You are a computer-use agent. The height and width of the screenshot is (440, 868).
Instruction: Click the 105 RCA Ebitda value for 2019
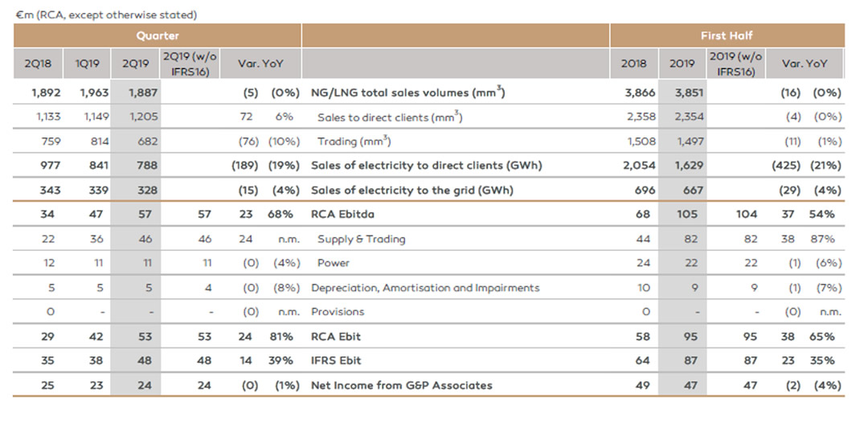coord(687,214)
